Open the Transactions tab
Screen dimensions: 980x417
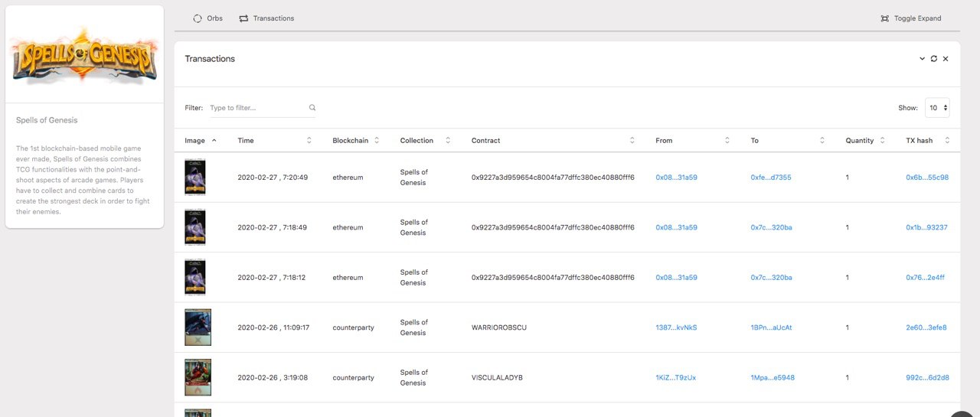[x=266, y=18]
